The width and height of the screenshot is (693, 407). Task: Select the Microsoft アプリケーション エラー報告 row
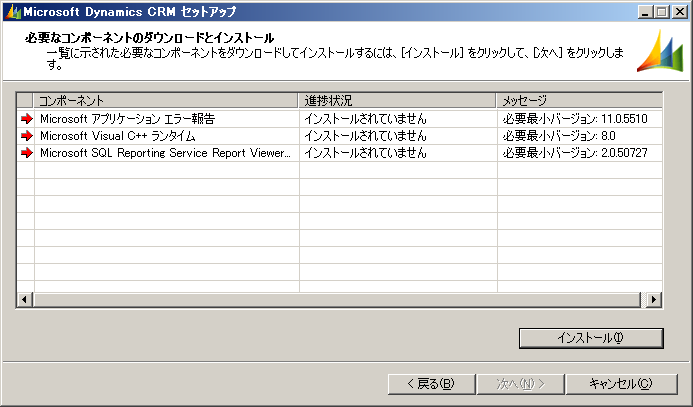(339, 118)
